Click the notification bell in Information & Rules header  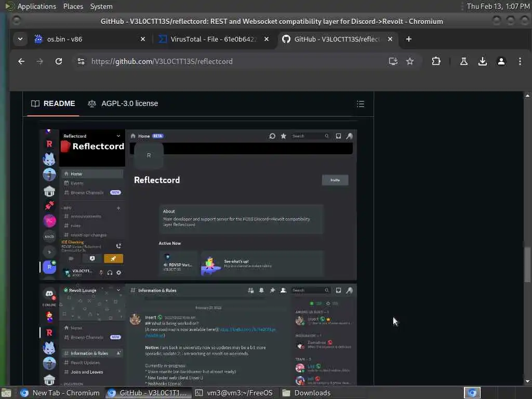[x=261, y=290]
